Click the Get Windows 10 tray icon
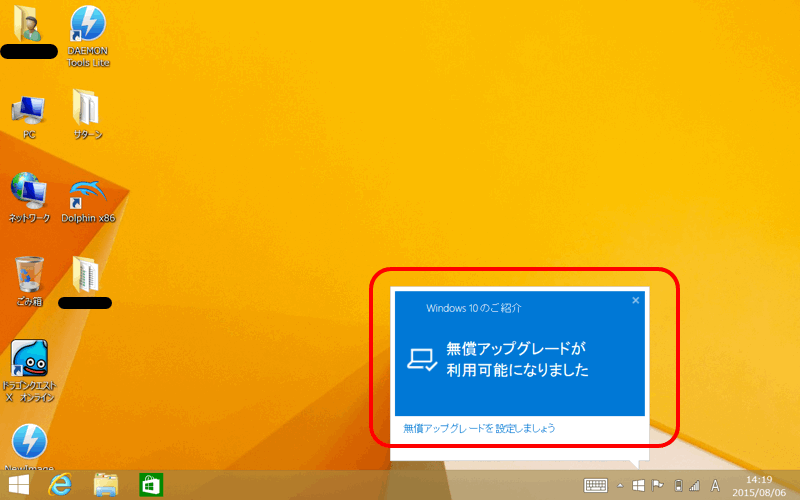 point(638,486)
